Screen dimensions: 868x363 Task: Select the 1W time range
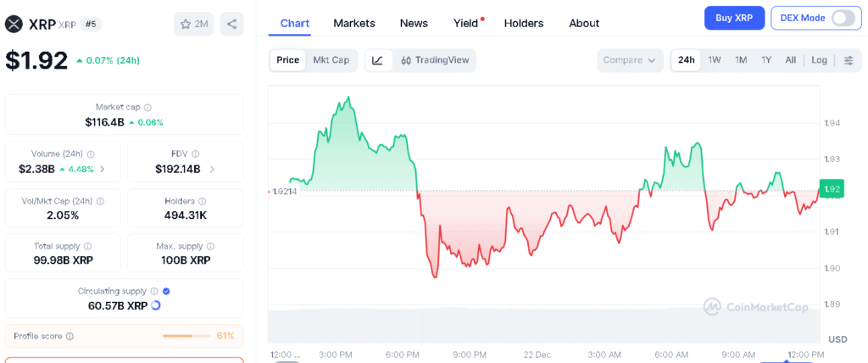[715, 60]
